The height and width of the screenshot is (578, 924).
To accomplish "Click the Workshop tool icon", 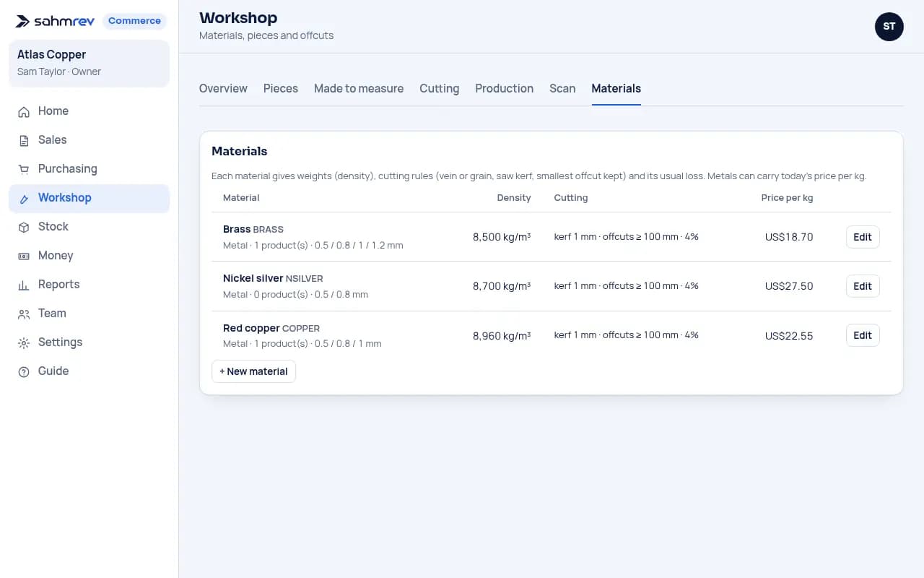I will (x=24, y=198).
